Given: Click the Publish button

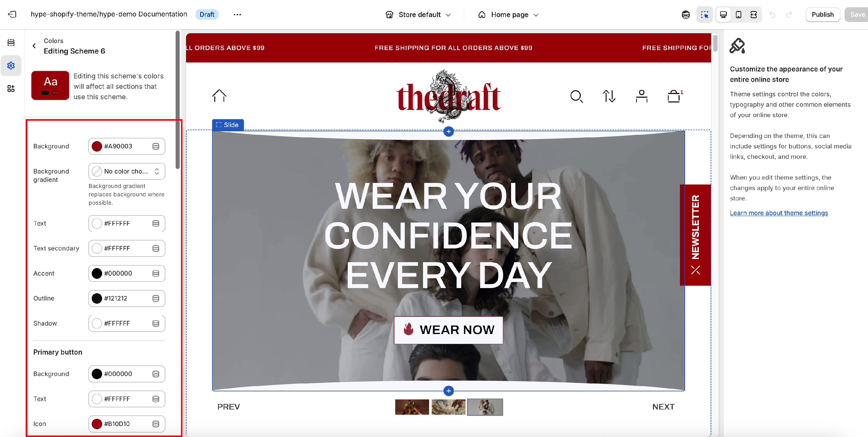Looking at the screenshot, I should 823,14.
